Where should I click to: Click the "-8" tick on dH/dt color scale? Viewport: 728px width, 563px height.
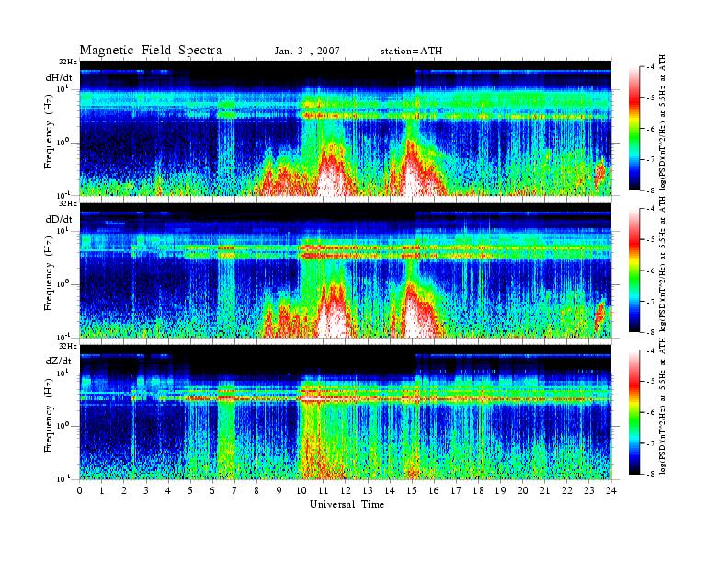click(x=652, y=190)
